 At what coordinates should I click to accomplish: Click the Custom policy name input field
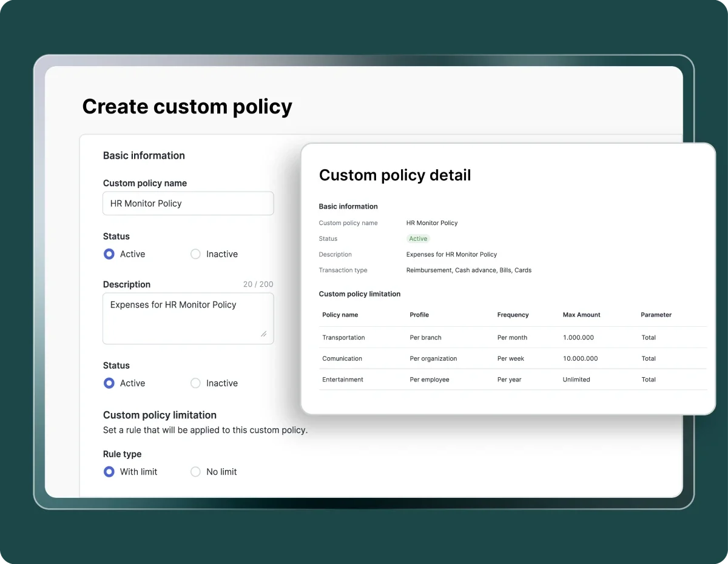pyautogui.click(x=188, y=204)
